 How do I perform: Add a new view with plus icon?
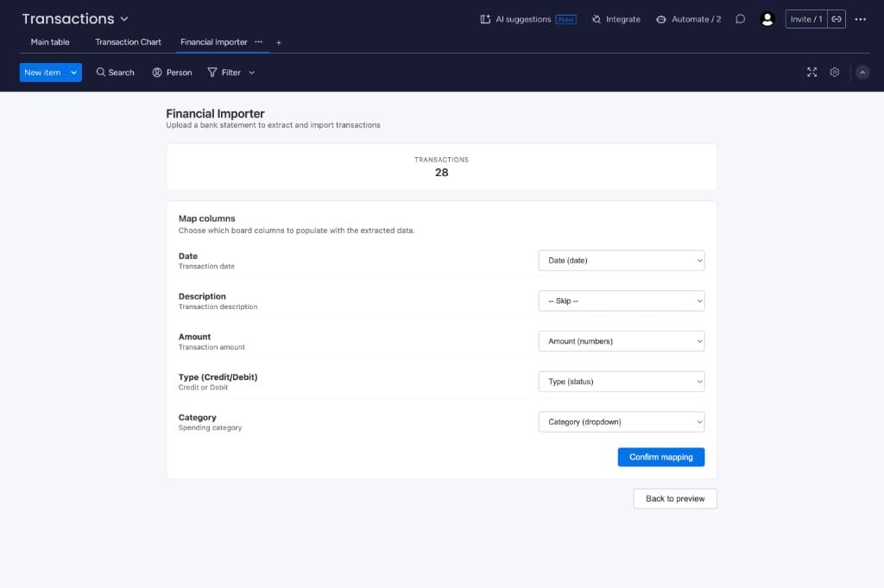(x=279, y=42)
